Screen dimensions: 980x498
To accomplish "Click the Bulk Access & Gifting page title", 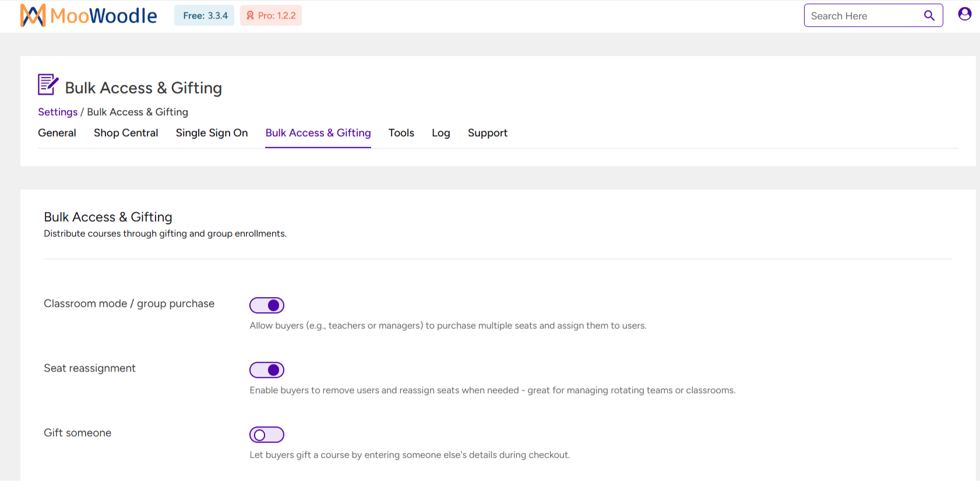I will point(143,87).
